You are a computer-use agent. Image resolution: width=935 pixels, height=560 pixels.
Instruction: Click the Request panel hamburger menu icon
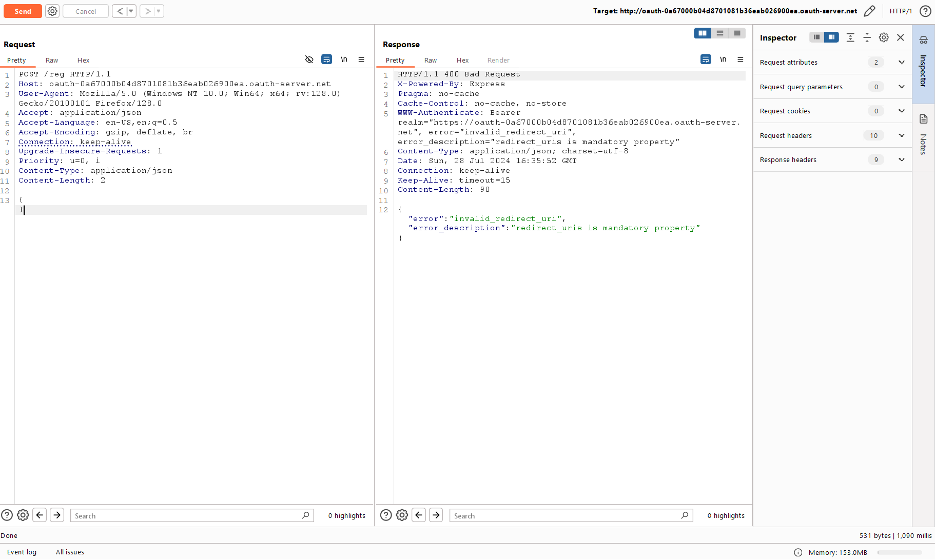pyautogui.click(x=361, y=59)
